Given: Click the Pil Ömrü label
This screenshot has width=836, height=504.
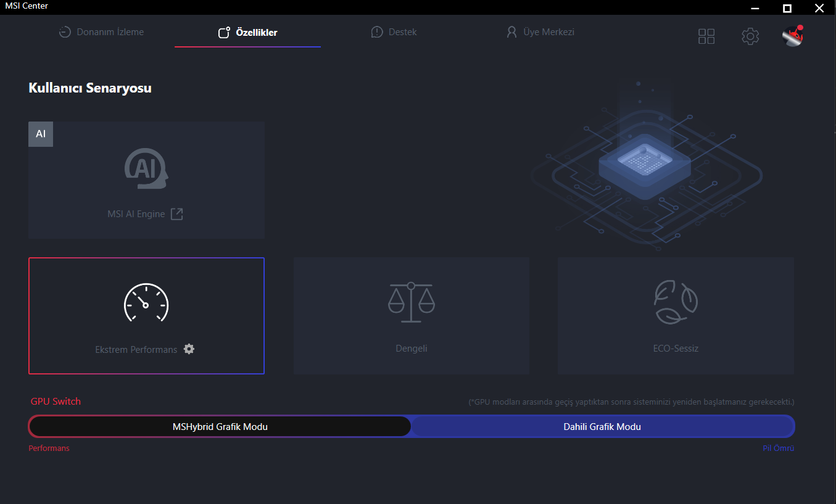Looking at the screenshot, I should pyautogui.click(x=779, y=448).
